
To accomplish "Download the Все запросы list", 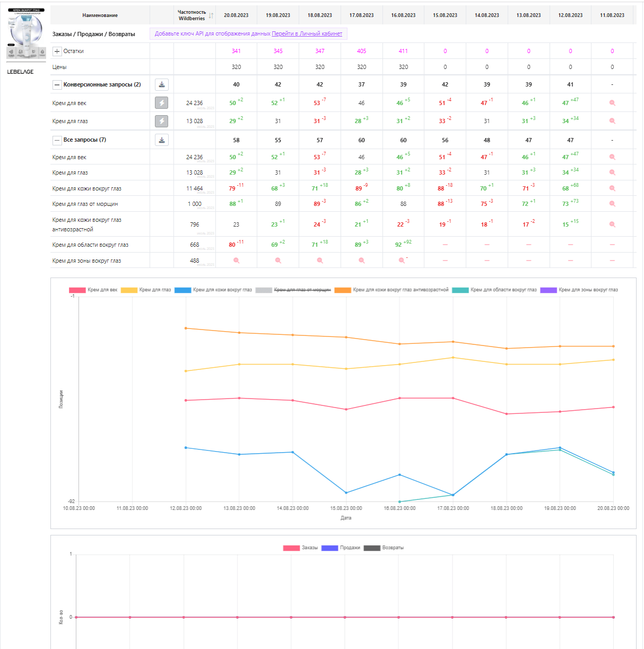I will (162, 140).
